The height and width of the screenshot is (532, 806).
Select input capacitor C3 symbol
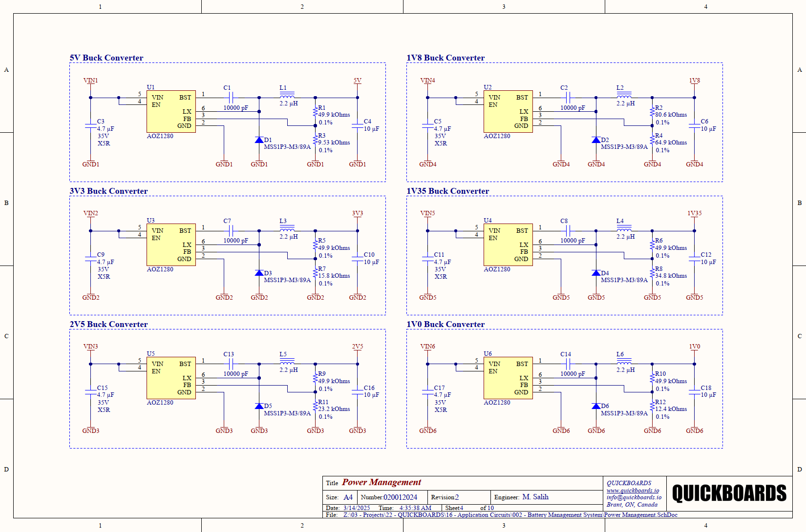(90, 127)
